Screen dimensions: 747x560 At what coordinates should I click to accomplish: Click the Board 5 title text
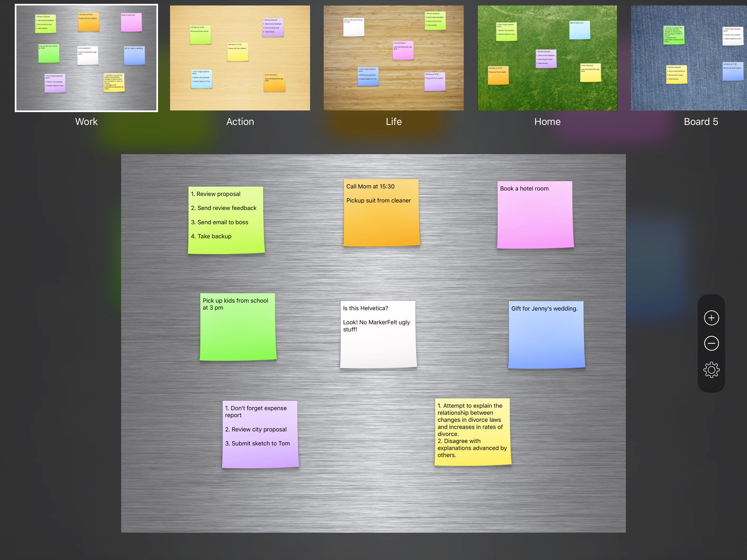[701, 122]
